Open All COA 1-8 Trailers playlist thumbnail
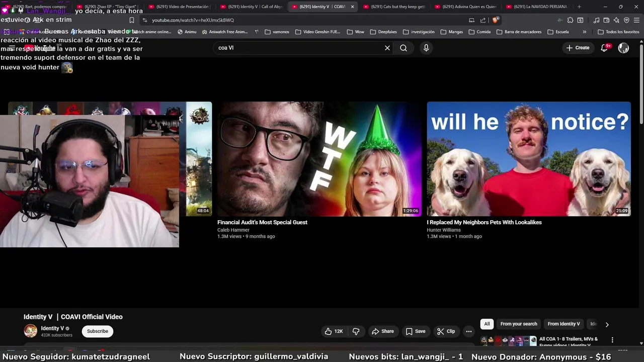 pos(509,341)
